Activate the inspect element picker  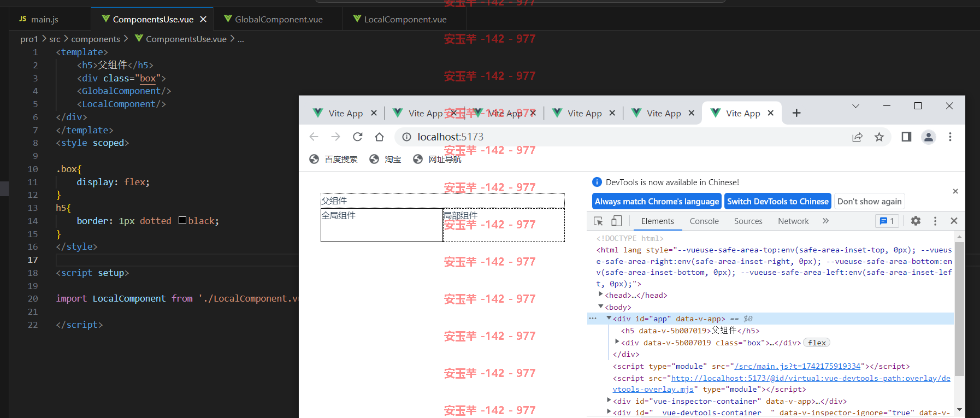click(598, 221)
